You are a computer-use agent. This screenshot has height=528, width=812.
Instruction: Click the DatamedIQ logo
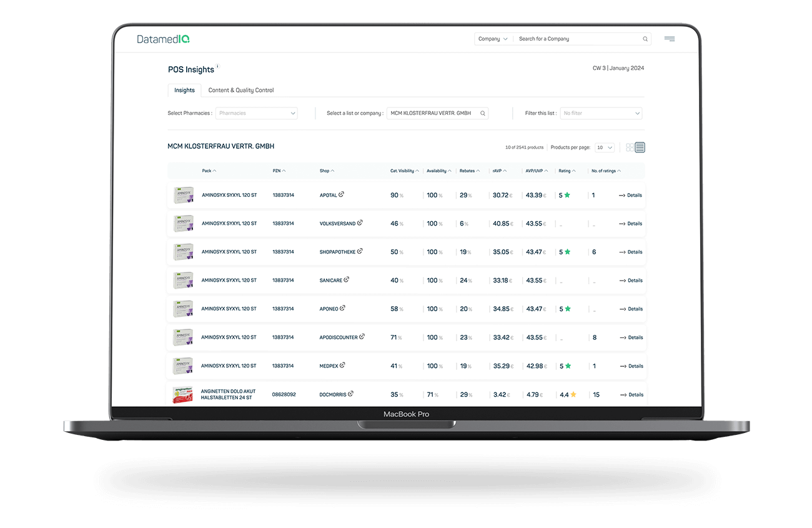pos(163,39)
